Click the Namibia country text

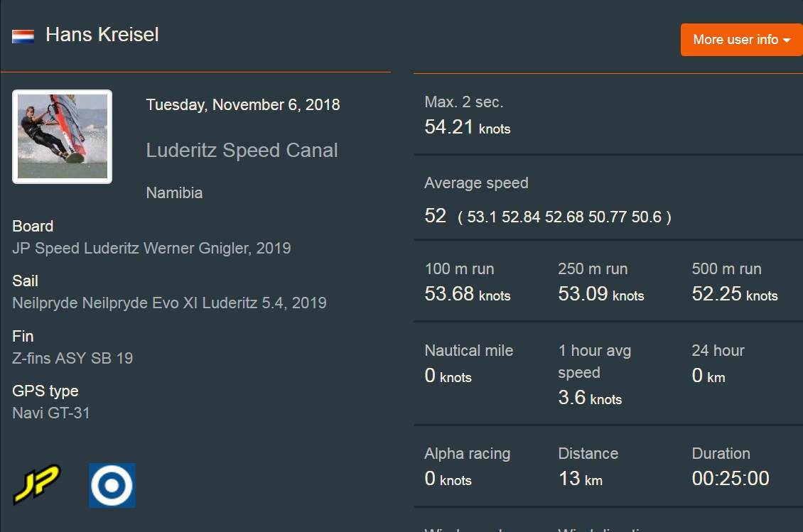point(174,192)
